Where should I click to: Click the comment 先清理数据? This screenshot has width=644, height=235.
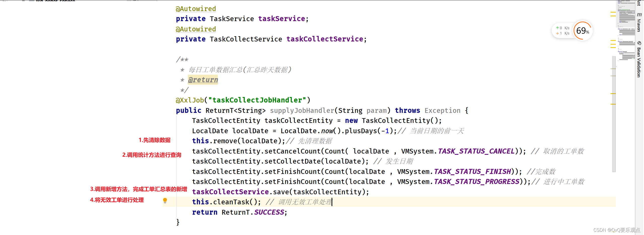point(315,141)
